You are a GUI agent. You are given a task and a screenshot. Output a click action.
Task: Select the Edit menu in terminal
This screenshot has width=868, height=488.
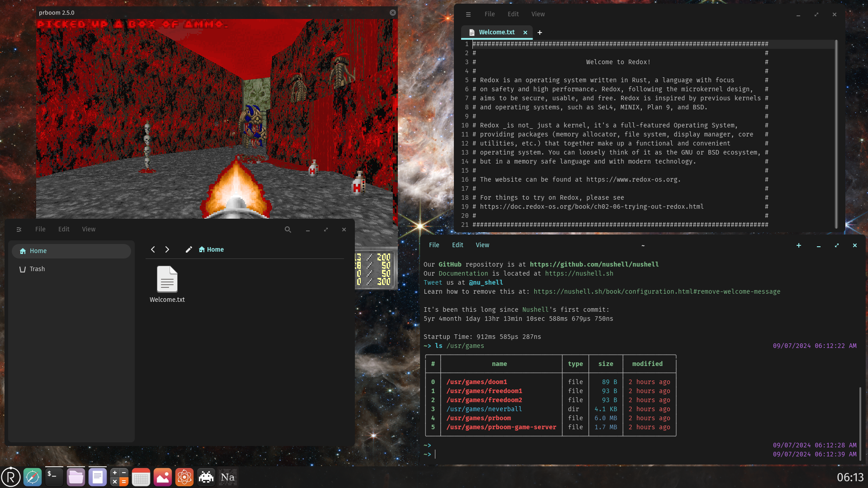point(458,245)
